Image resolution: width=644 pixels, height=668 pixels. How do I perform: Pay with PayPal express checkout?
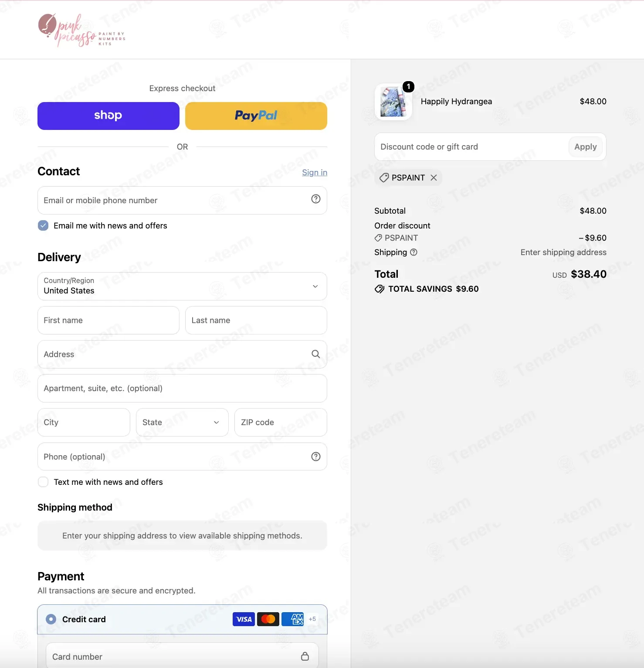tap(256, 116)
